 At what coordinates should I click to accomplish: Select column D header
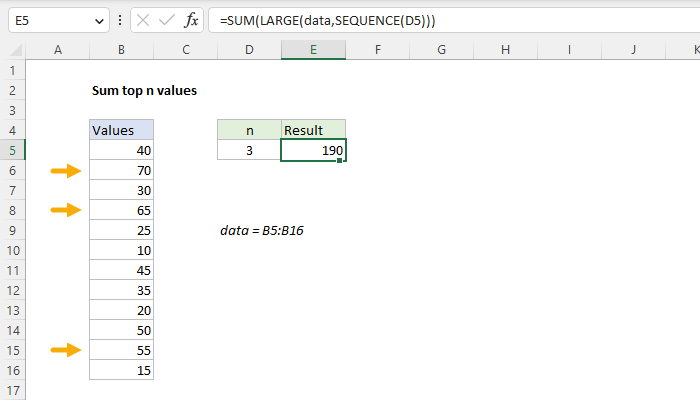(250, 50)
